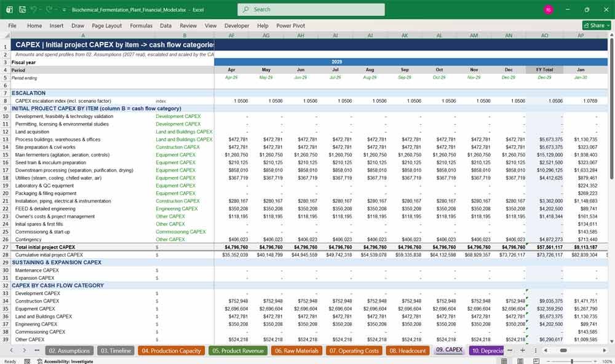Switch to the 10. Depreciation sheet tab

tap(486, 350)
